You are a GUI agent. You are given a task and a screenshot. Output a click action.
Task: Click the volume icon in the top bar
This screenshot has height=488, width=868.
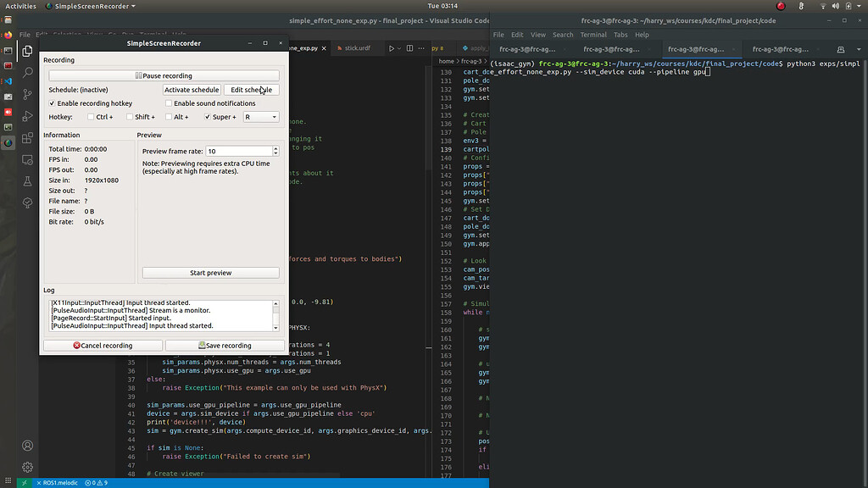[x=837, y=5]
